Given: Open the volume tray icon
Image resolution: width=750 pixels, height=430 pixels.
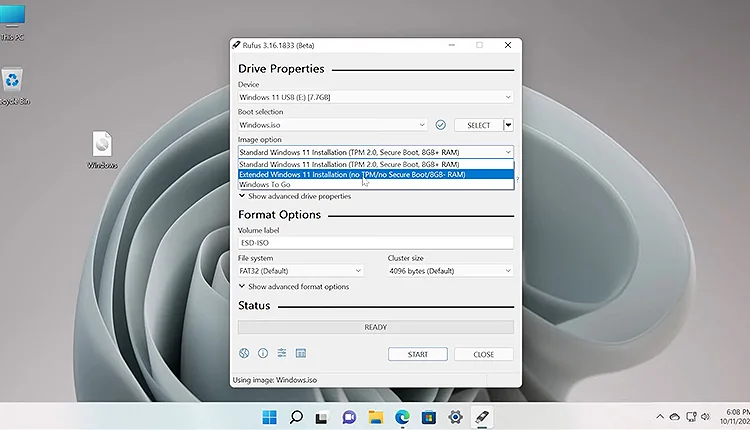Looking at the screenshot, I should coord(706,417).
